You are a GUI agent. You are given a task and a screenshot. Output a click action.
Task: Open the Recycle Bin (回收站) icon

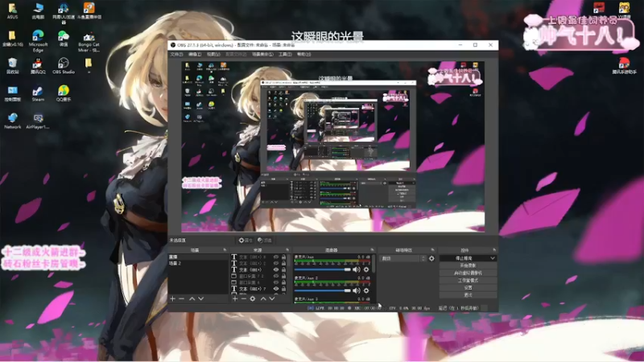[x=12, y=66]
